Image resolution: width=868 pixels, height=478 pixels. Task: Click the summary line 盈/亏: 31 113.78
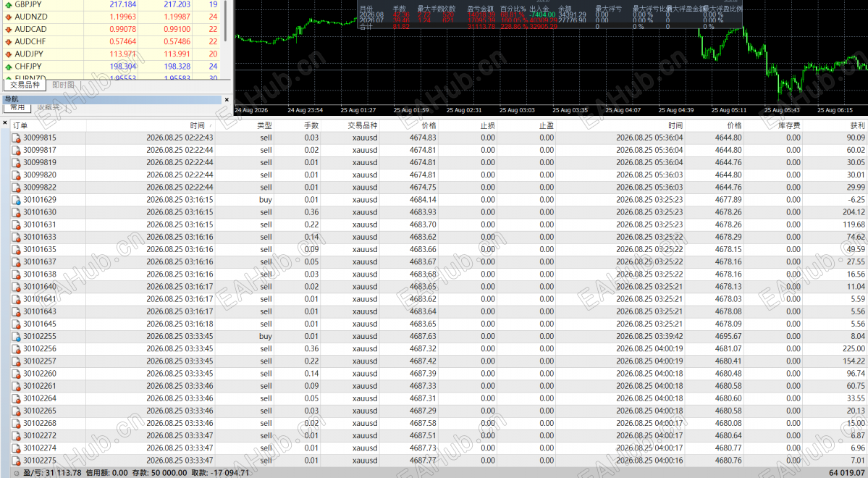(52, 473)
